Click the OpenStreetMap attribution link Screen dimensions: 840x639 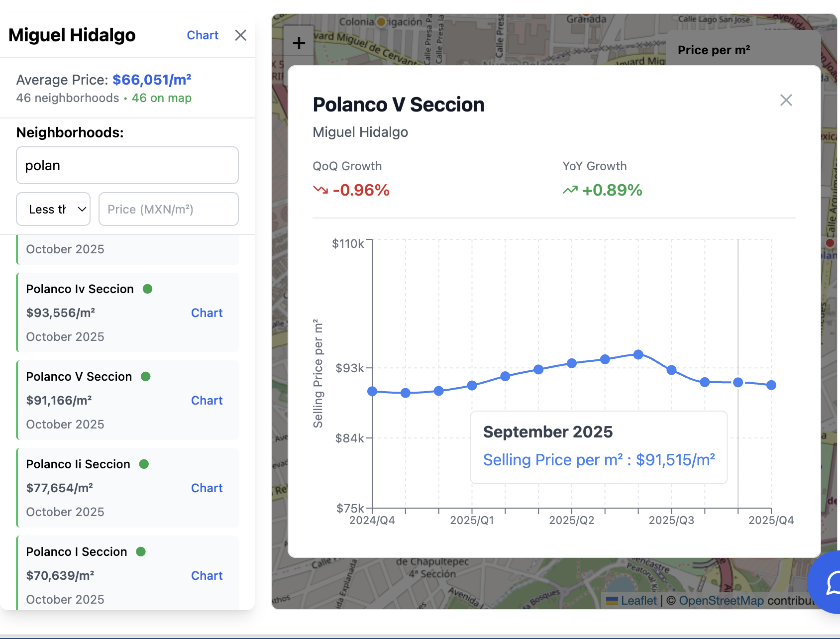click(x=721, y=601)
